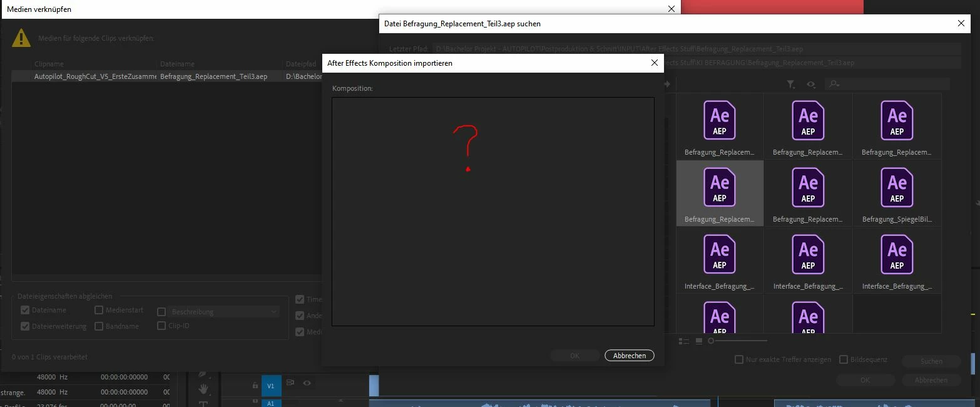Toggle the checkbox beside Beschreibung dropdown
980x407 pixels.
161,312
